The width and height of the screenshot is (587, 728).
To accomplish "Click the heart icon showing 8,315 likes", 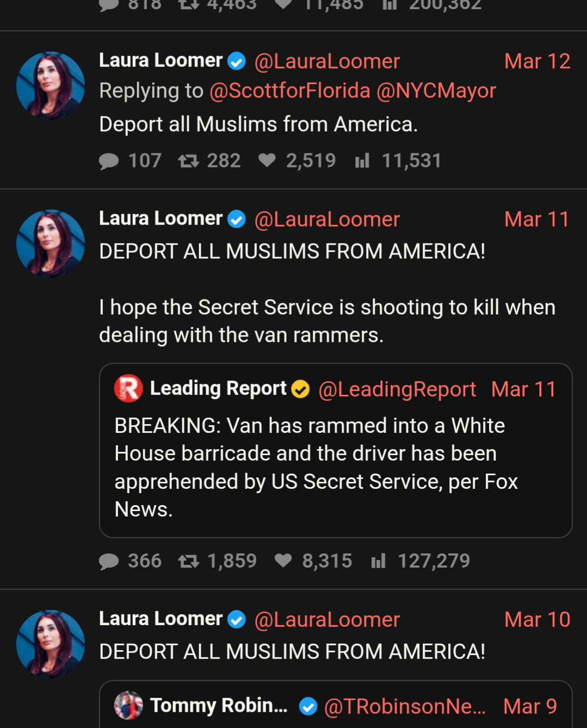I will tap(283, 561).
